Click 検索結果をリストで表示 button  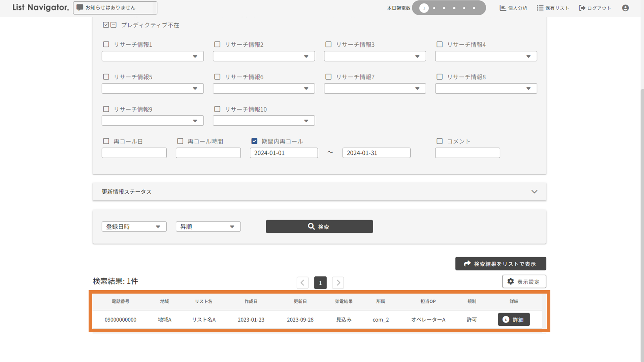point(501,264)
